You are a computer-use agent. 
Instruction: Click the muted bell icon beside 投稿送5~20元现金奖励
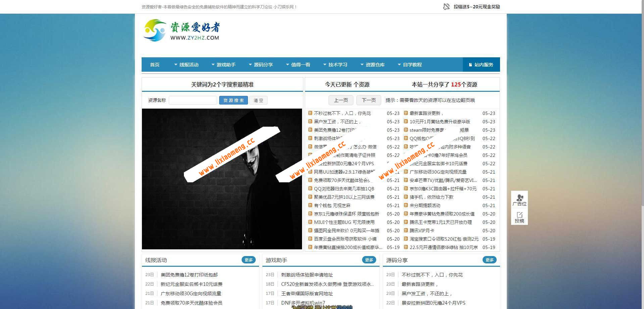point(446,7)
